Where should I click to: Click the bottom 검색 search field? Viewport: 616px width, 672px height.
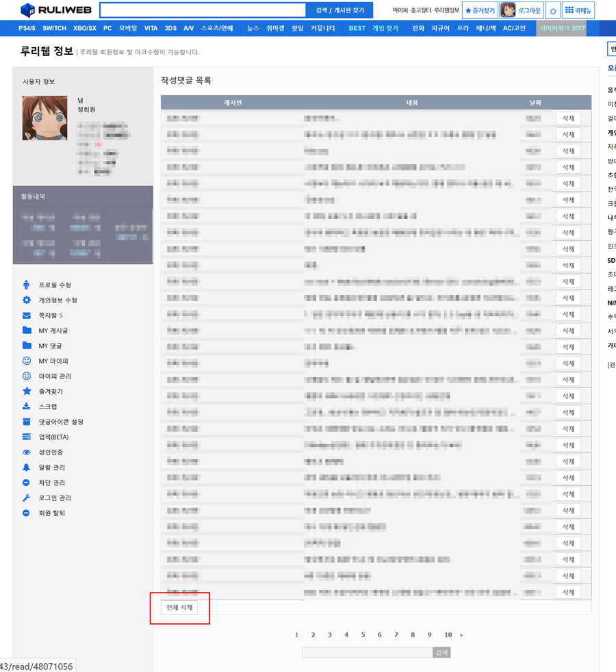coord(366,652)
